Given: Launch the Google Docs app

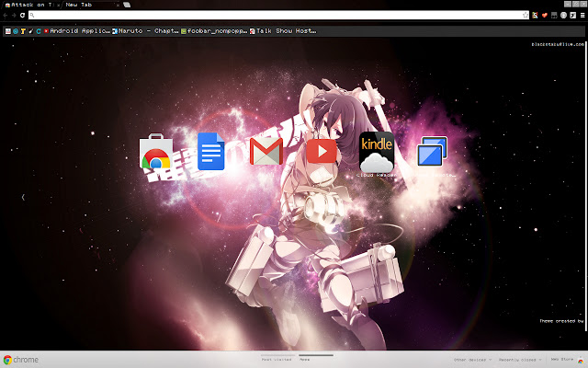Looking at the screenshot, I should click(x=210, y=152).
